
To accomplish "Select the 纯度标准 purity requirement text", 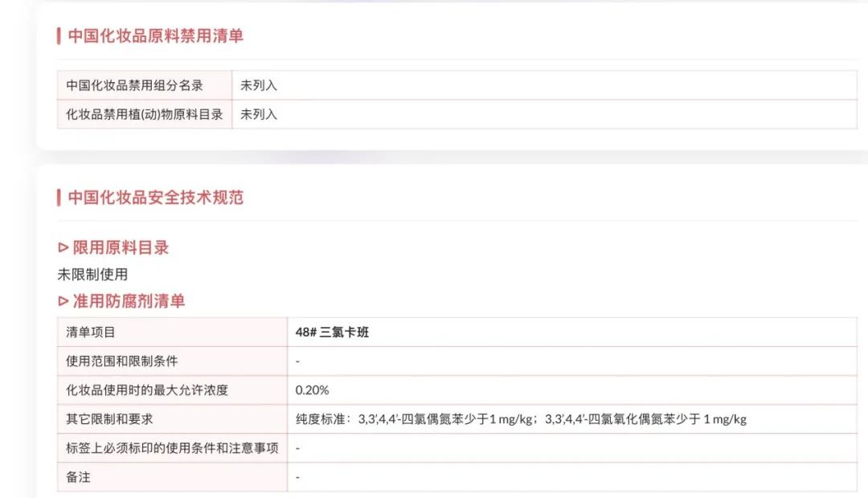I will tap(521, 418).
